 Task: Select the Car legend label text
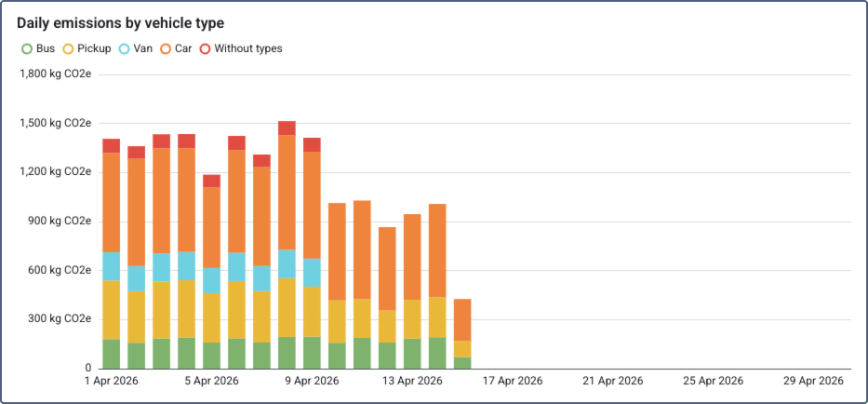(x=183, y=48)
